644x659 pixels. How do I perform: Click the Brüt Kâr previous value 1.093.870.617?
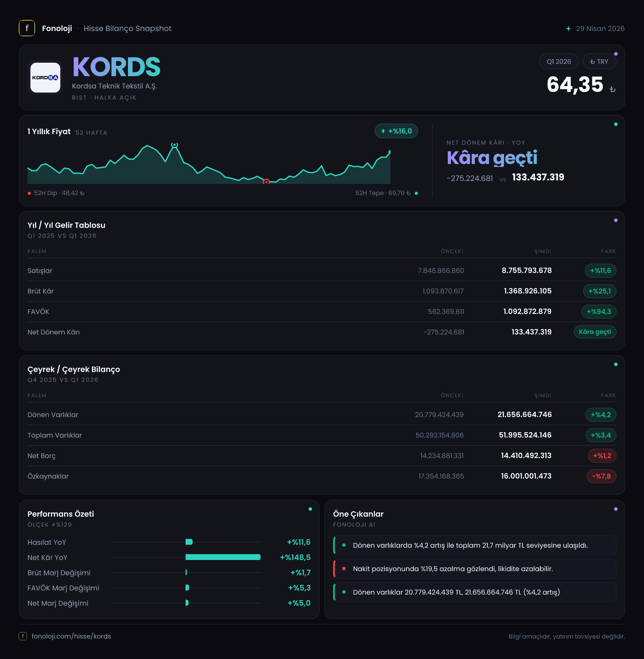pos(443,291)
